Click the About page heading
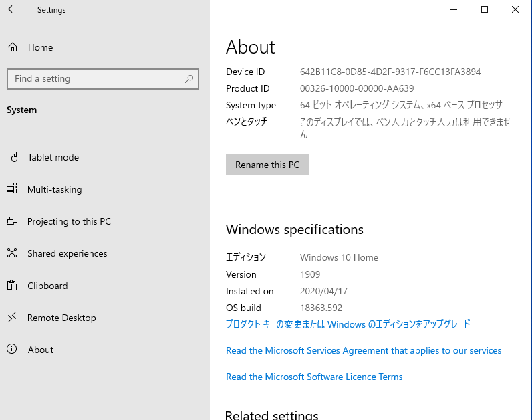The image size is (532, 420). point(251,47)
